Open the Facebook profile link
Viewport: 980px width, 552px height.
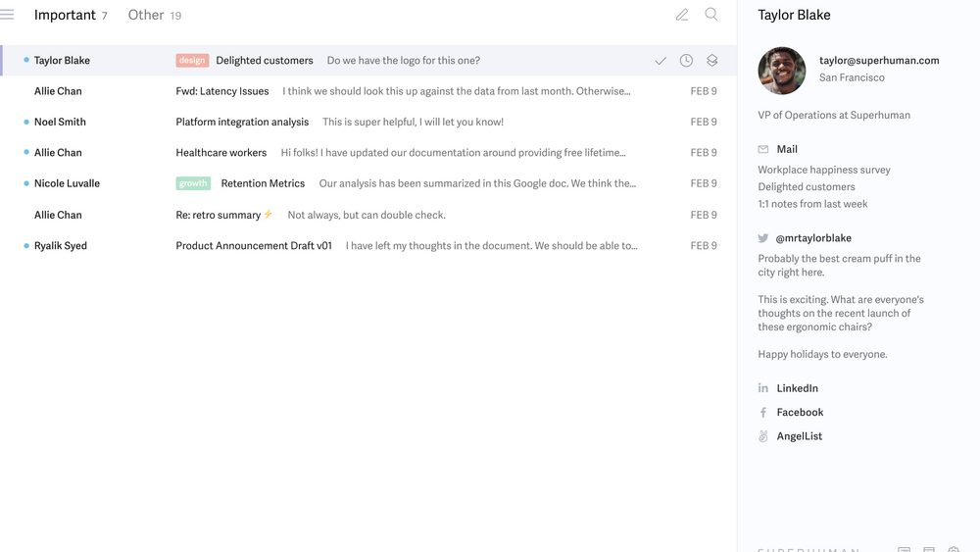pyautogui.click(x=800, y=413)
